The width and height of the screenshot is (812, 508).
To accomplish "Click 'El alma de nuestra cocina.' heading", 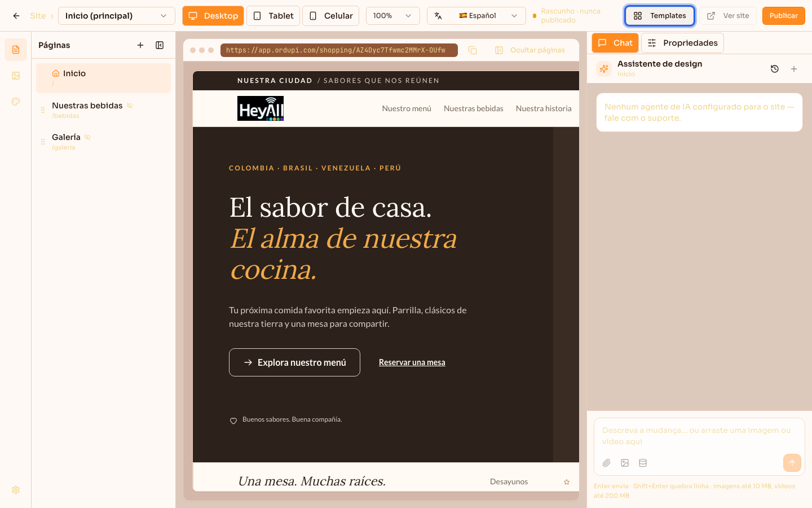I will (x=343, y=253).
